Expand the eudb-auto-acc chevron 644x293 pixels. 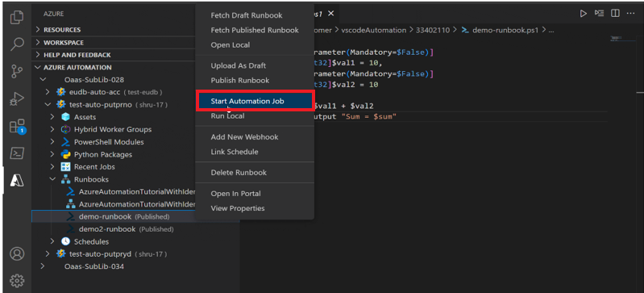click(x=48, y=92)
